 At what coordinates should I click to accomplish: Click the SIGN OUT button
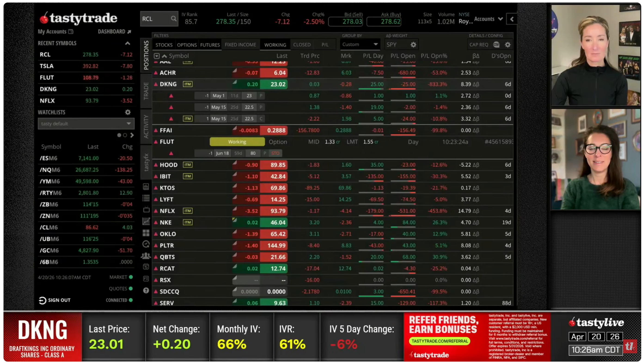click(x=55, y=300)
